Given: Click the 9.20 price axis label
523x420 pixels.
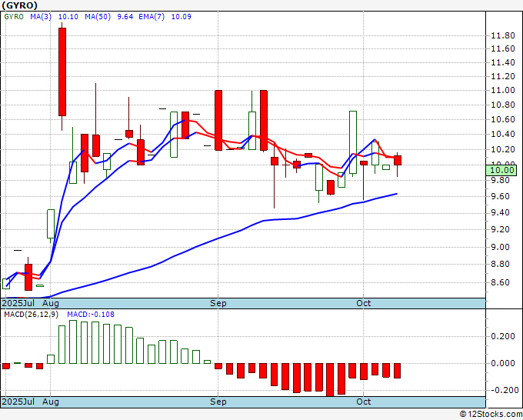Looking at the screenshot, I should pyautogui.click(x=500, y=229).
